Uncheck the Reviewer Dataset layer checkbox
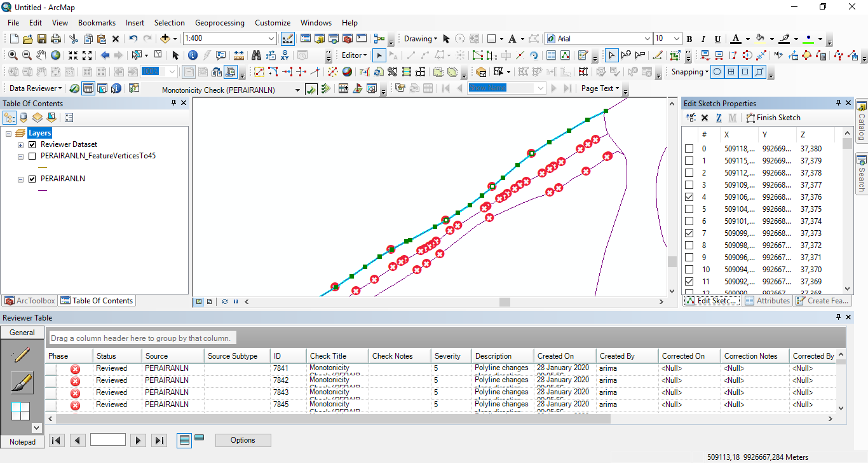The height and width of the screenshot is (463, 868). pos(32,144)
